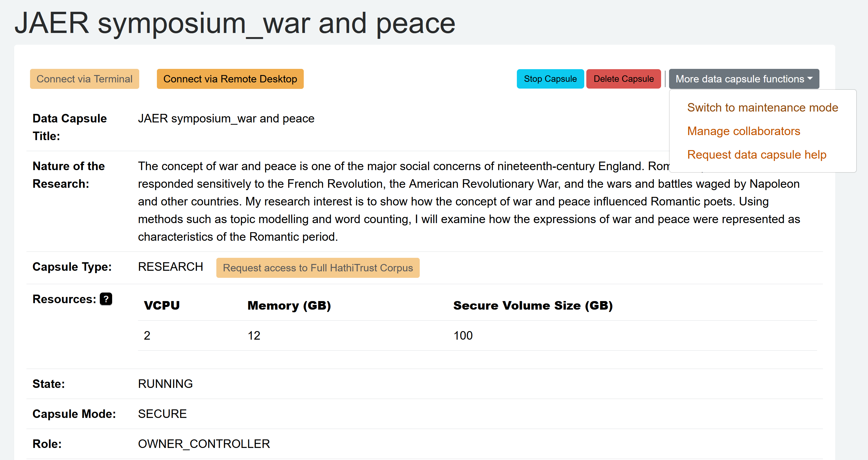
Task: Choose Manage collaborators from the menu
Action: click(x=743, y=131)
